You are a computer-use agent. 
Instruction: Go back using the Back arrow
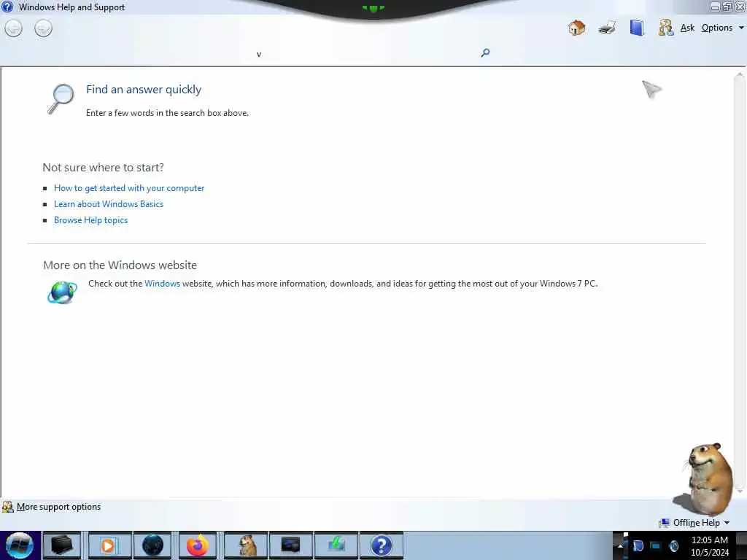coord(13,28)
